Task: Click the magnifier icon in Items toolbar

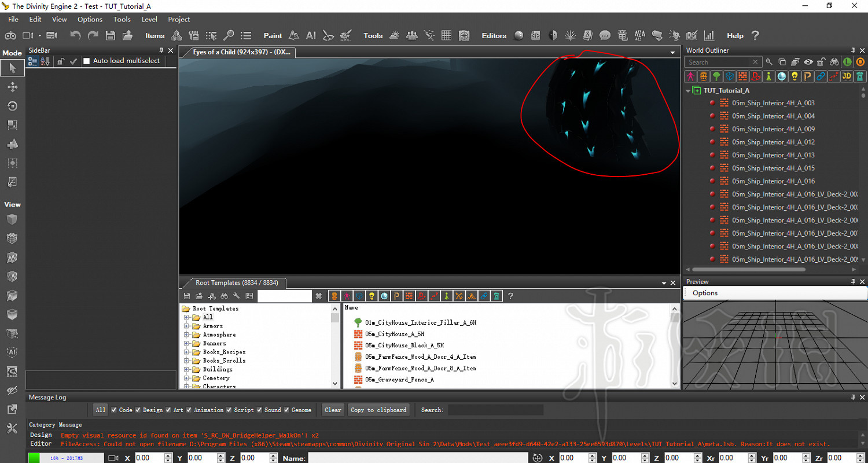Action: [x=229, y=35]
